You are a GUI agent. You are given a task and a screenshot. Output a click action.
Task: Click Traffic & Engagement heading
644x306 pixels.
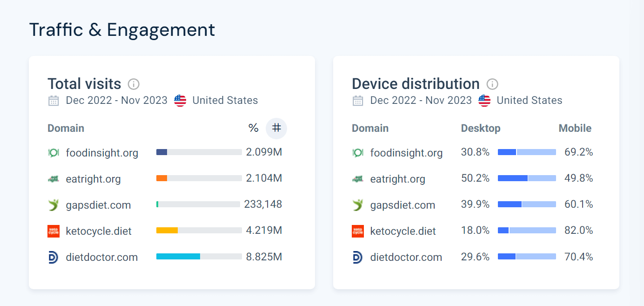pyautogui.click(x=122, y=30)
